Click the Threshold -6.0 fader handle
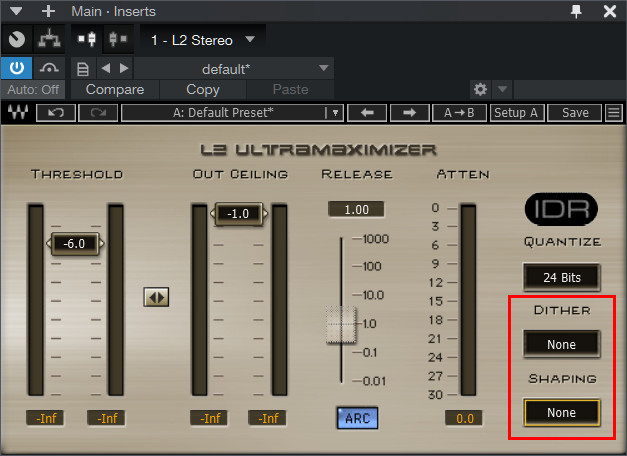The height and width of the screenshot is (456, 627). pos(75,243)
